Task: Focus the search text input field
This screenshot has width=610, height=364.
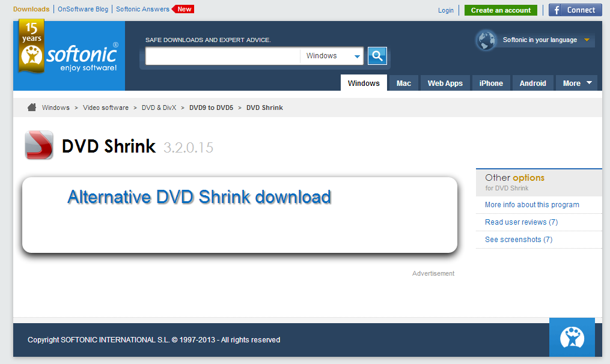Action: click(x=222, y=56)
